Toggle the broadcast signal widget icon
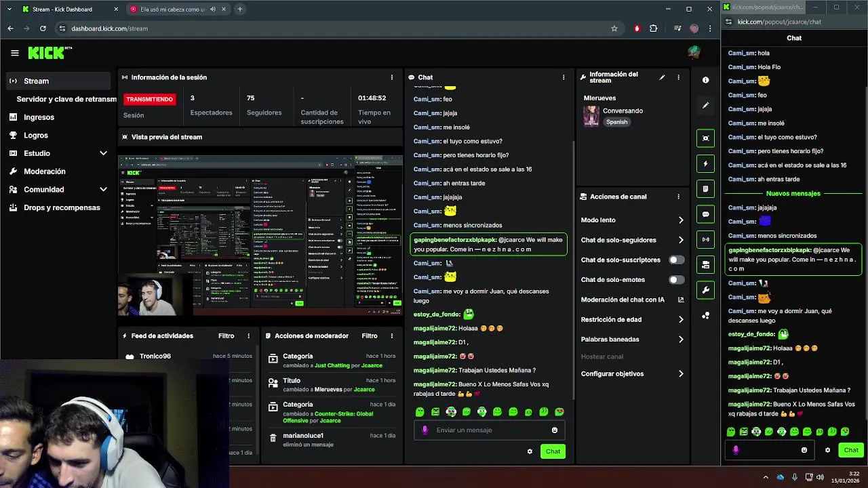 705,239
